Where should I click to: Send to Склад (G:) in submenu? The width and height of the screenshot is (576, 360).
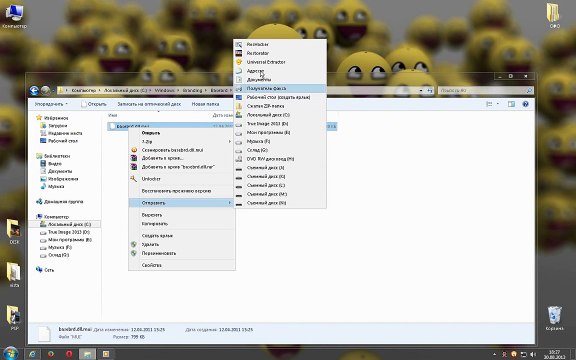pyautogui.click(x=280, y=150)
